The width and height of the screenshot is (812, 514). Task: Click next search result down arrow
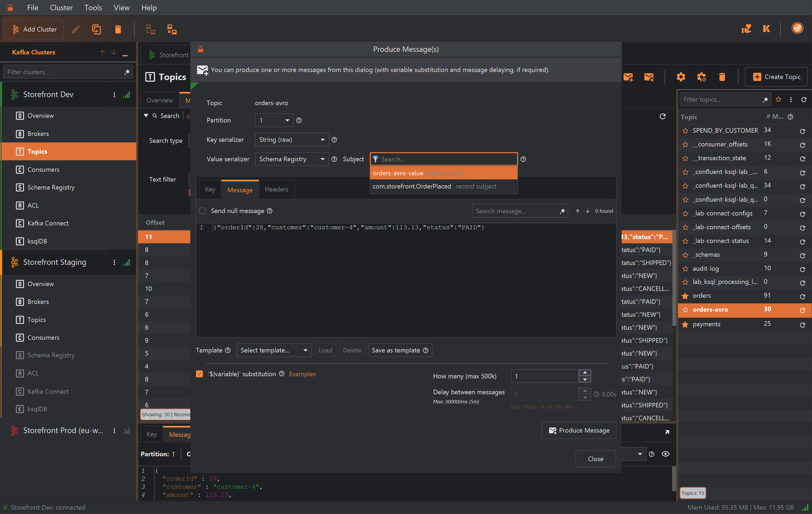587,211
